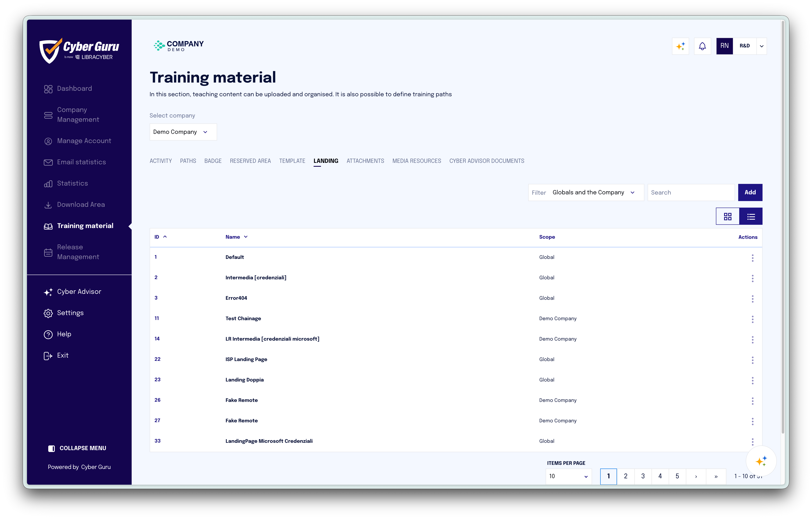Open items per page dropdown
The width and height of the screenshot is (812, 519).
569,476
